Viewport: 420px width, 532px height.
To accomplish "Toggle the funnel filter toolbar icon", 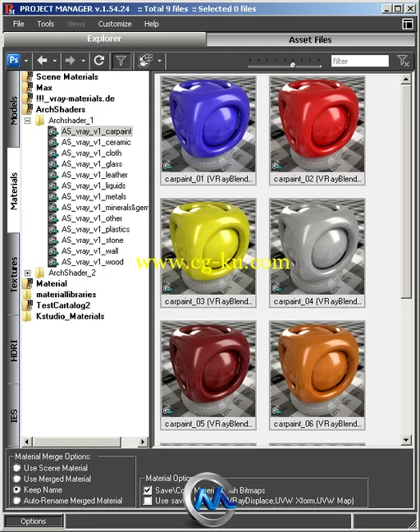I will click(x=121, y=61).
